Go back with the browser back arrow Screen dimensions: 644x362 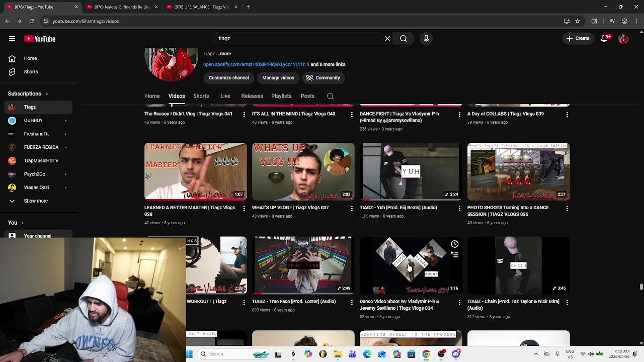(8, 21)
